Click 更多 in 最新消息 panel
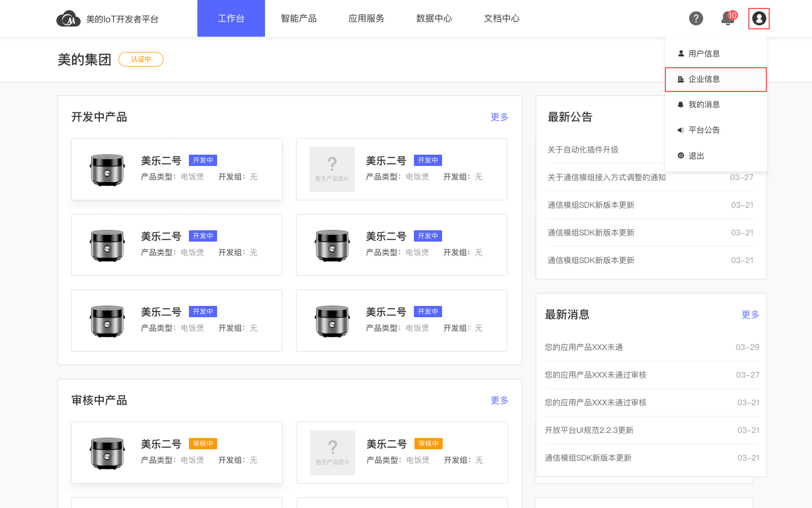The height and width of the screenshot is (508, 812). point(751,314)
